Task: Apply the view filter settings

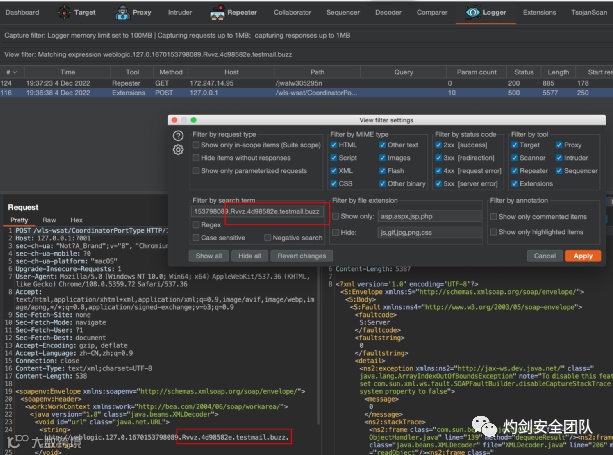Action: tap(583, 256)
